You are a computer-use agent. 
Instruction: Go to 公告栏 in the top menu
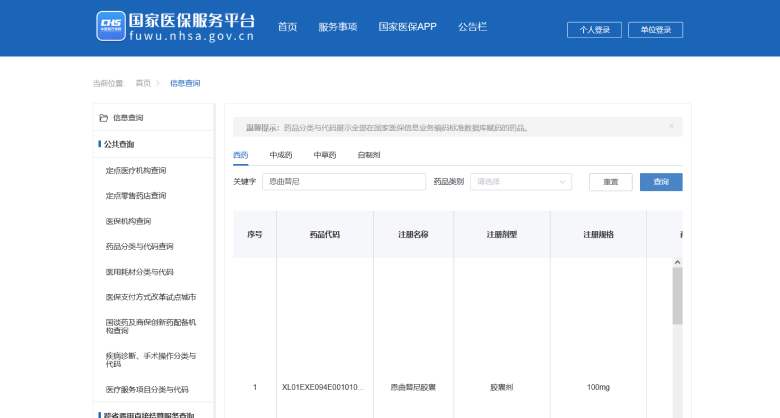point(472,27)
